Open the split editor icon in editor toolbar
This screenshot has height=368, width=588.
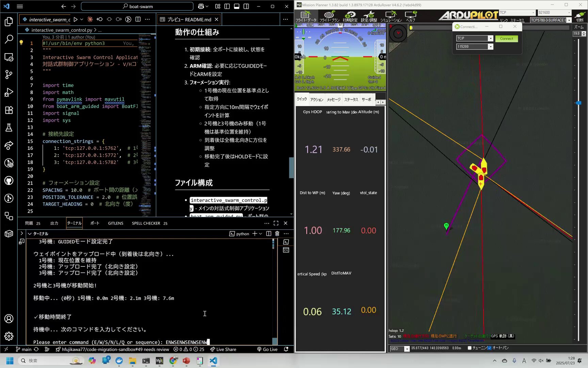point(138,19)
